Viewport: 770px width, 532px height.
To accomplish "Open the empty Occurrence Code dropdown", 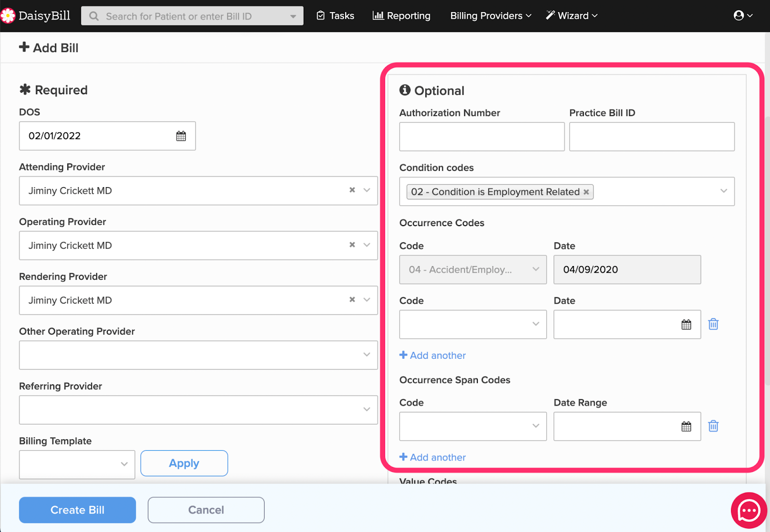I will coord(473,324).
